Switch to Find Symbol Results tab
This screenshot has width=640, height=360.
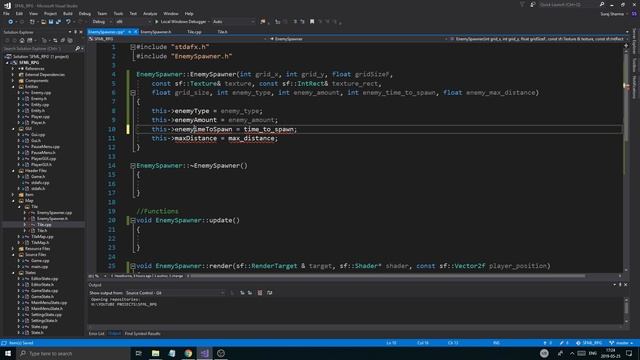pyautogui.click(x=142, y=333)
